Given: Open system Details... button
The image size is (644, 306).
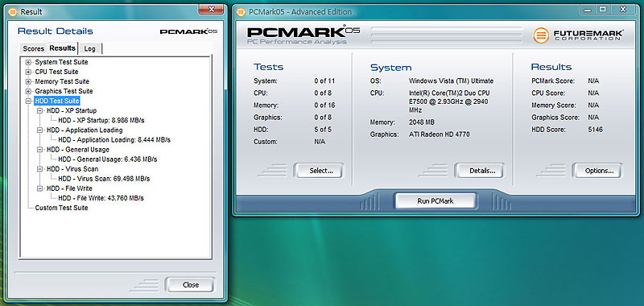Looking at the screenshot, I should pyautogui.click(x=480, y=171).
